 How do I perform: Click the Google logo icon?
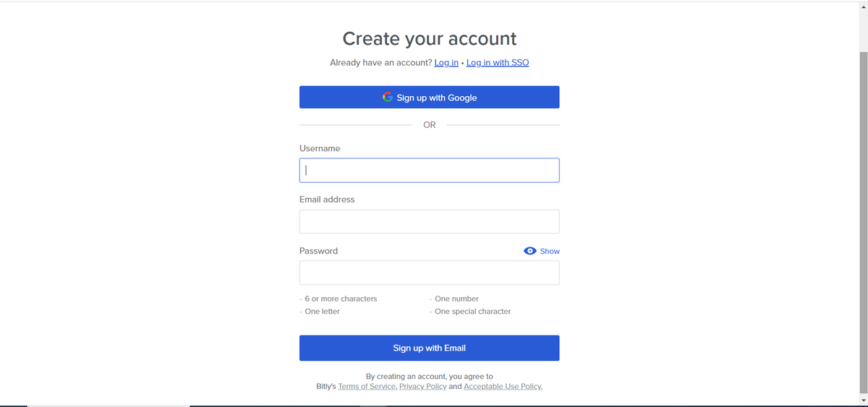click(388, 98)
